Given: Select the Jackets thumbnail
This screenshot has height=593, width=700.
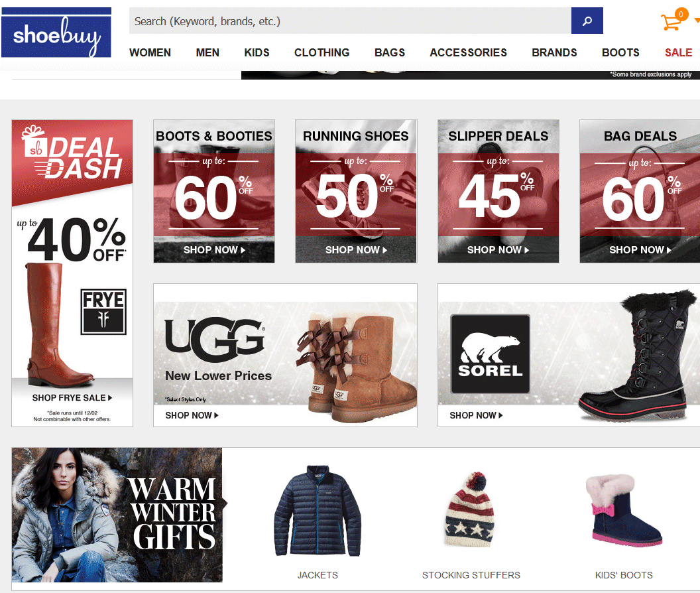Looking at the screenshot, I should point(318,511).
